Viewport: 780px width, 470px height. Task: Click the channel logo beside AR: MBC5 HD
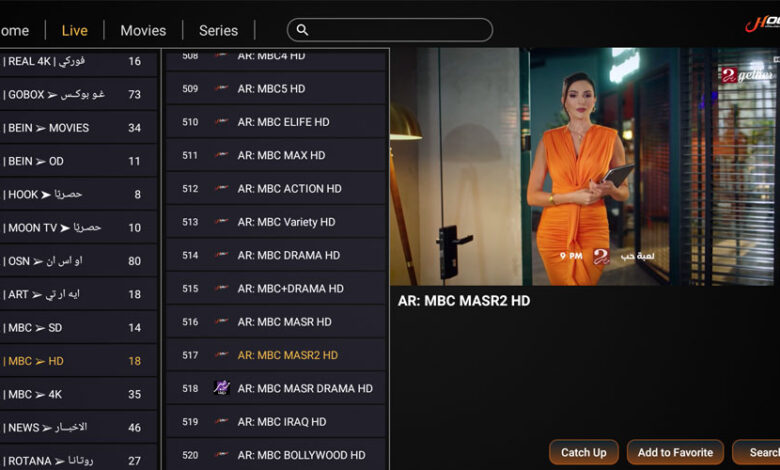tap(221, 89)
